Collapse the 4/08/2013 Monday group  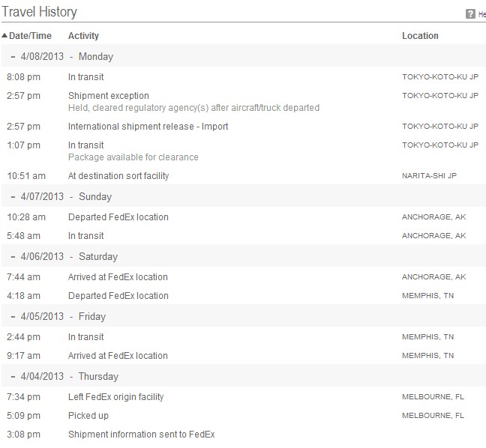click(13, 57)
